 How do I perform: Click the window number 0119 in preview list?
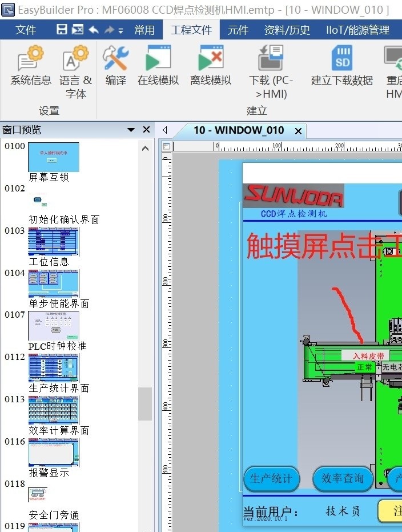click(15, 526)
